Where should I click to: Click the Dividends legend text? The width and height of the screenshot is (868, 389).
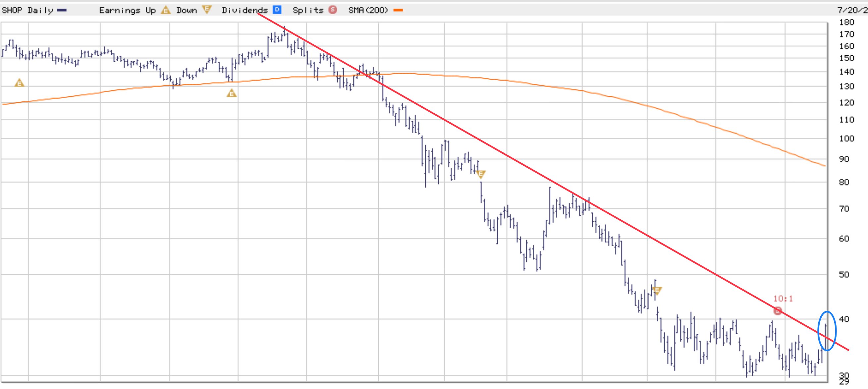click(x=244, y=10)
